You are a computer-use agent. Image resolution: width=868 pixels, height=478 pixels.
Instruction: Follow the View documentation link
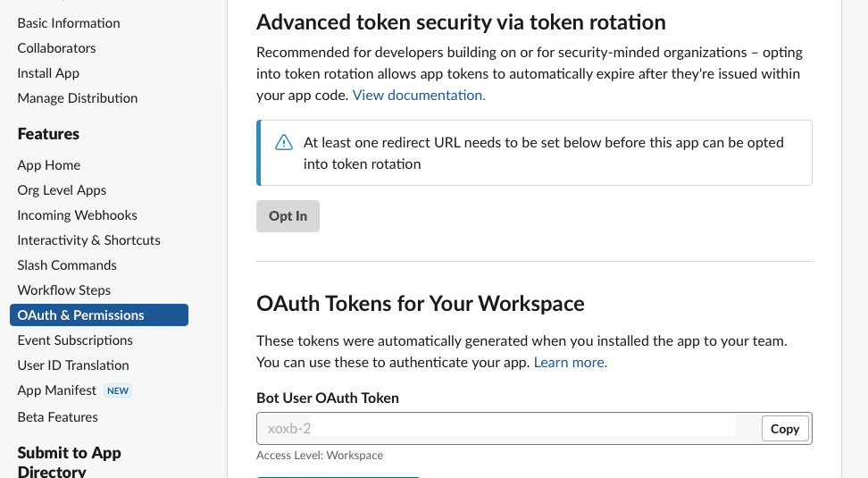pyautogui.click(x=419, y=95)
